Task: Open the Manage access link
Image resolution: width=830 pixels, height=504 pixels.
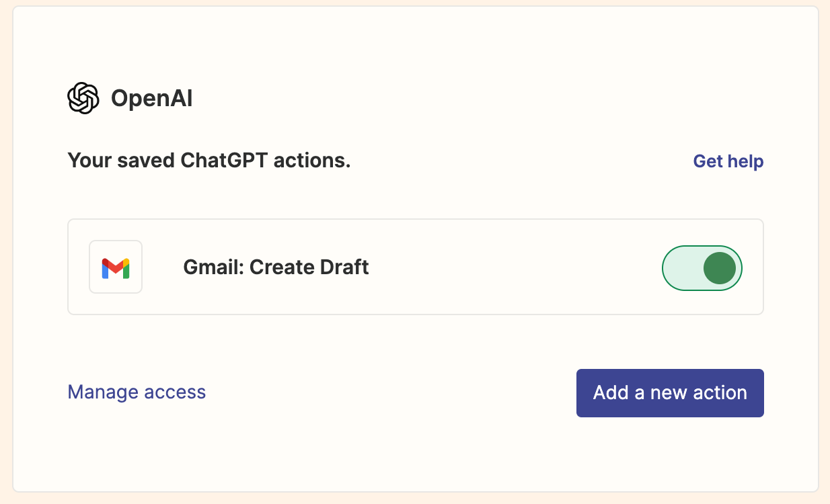Action: pyautogui.click(x=137, y=392)
